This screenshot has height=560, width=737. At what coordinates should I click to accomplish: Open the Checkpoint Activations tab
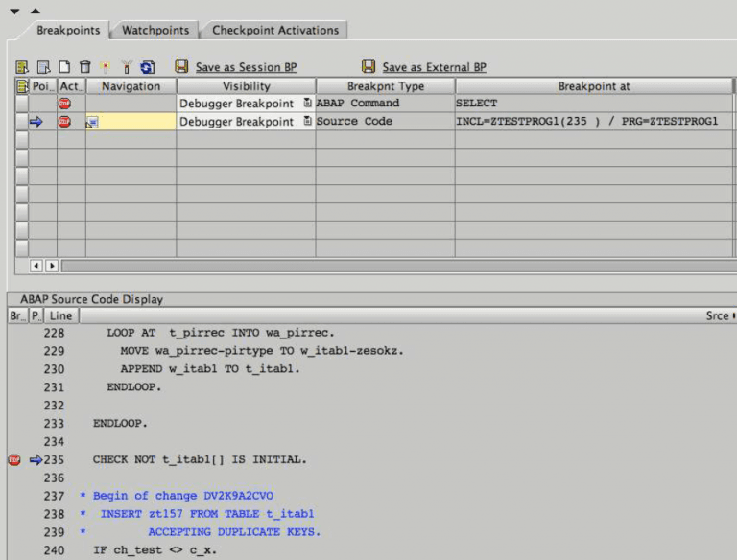point(274,30)
